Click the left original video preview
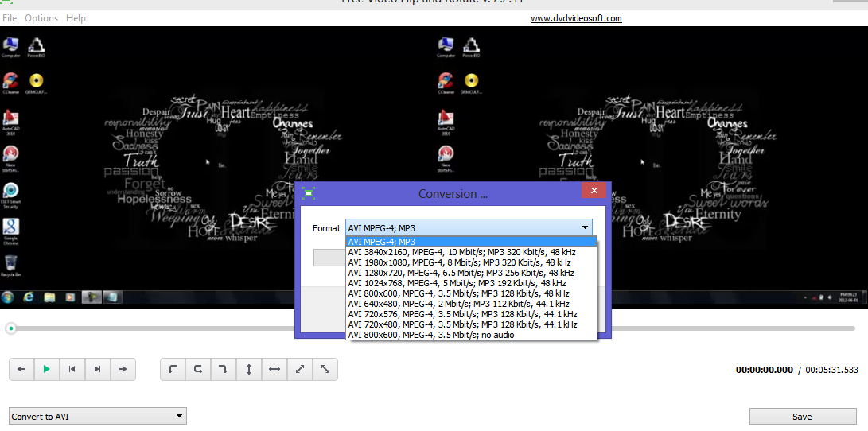 coord(217,168)
